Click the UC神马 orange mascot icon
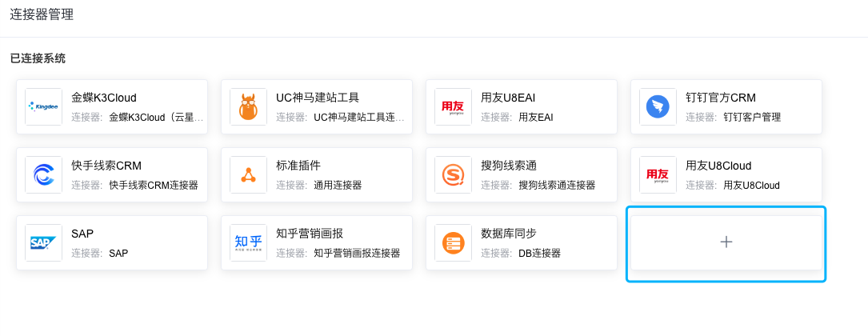This screenshot has height=336, width=868. click(249, 107)
